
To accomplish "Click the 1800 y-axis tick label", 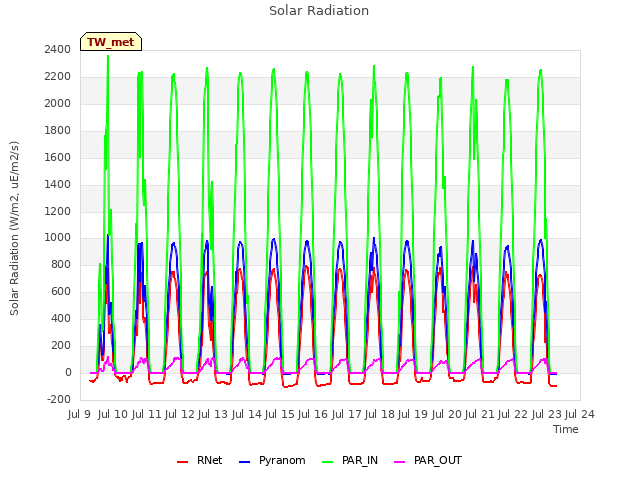I will tap(58, 130).
